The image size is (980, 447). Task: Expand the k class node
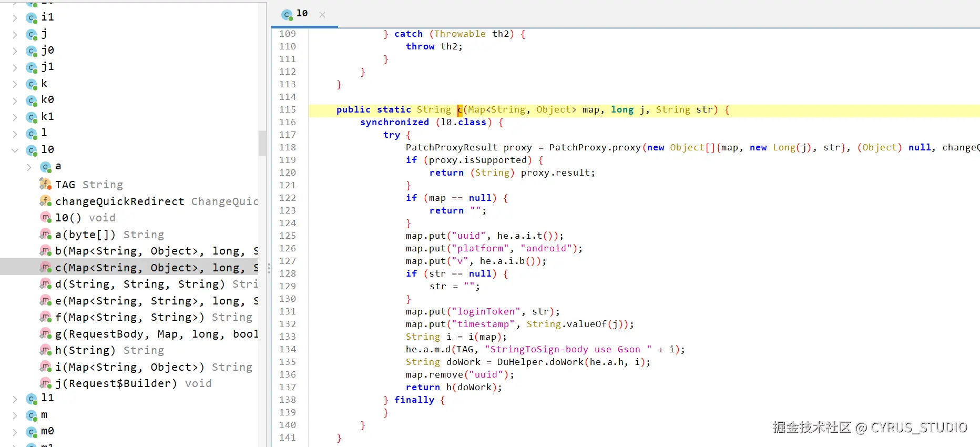pyautogui.click(x=15, y=85)
